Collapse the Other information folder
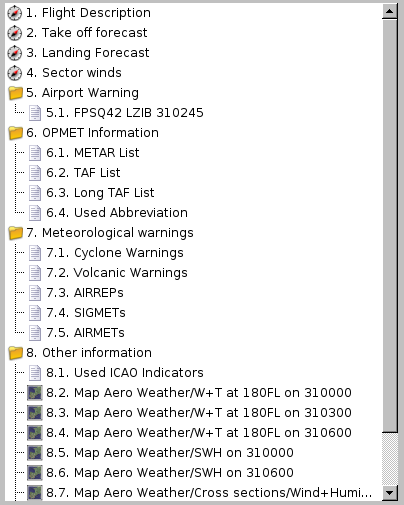 point(15,353)
